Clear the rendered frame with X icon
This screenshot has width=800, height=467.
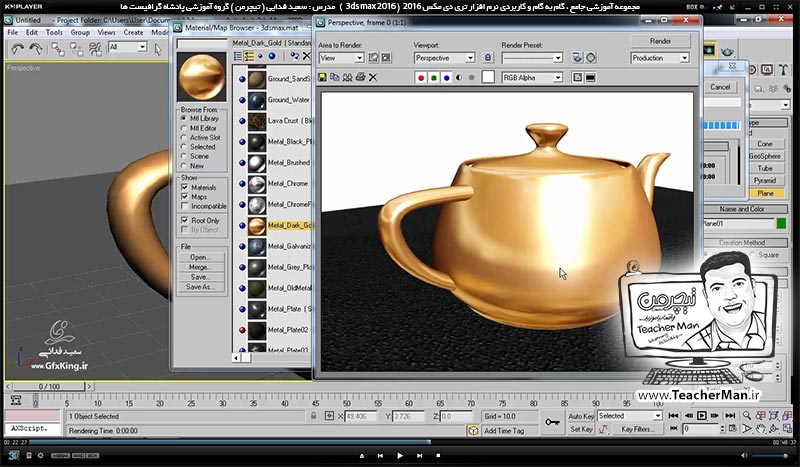(373, 78)
